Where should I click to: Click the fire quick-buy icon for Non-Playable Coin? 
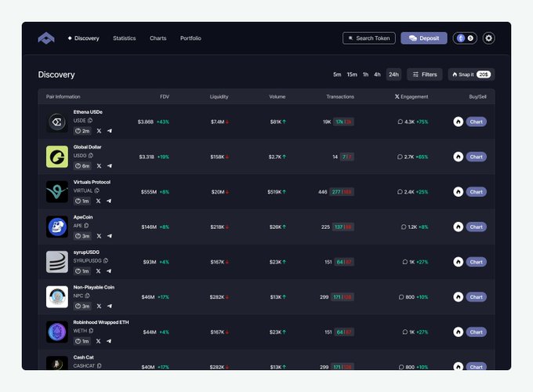click(459, 297)
